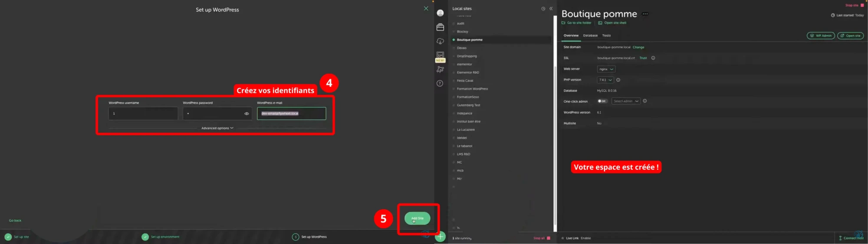Viewport: 868px width, 244px height.
Task: Click the terminal icon for Open site shell
Action: (600, 23)
